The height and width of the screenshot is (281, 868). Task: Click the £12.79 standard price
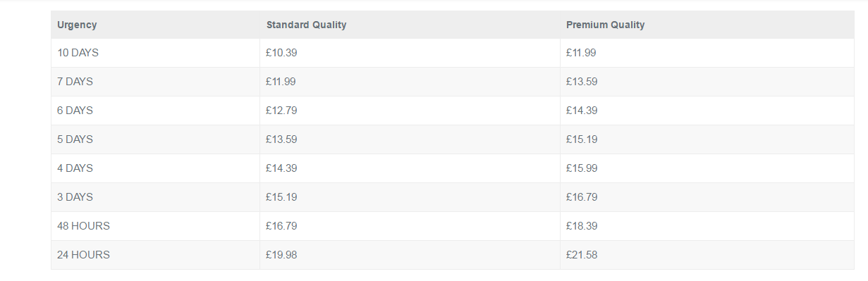click(281, 111)
